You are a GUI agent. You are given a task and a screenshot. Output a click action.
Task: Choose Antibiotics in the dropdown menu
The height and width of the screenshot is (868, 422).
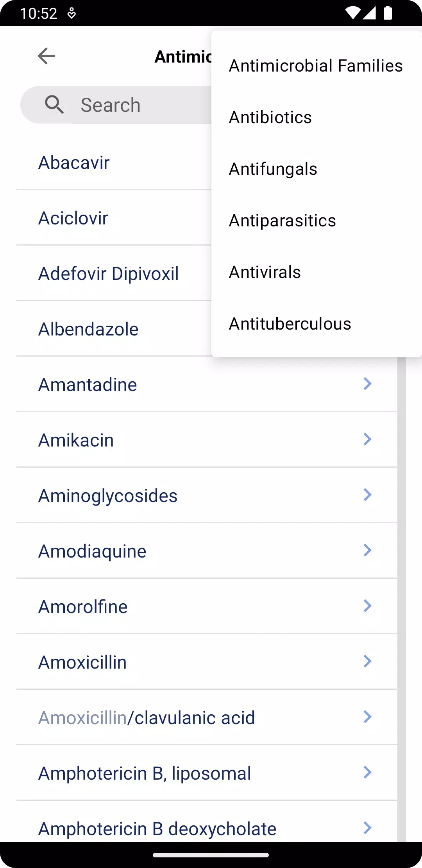click(316, 117)
